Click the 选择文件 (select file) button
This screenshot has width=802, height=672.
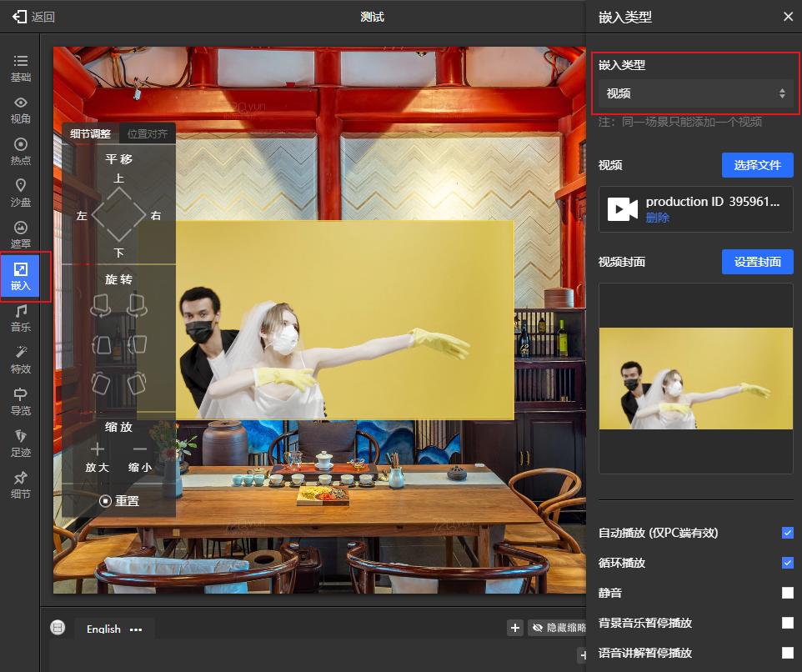click(759, 165)
